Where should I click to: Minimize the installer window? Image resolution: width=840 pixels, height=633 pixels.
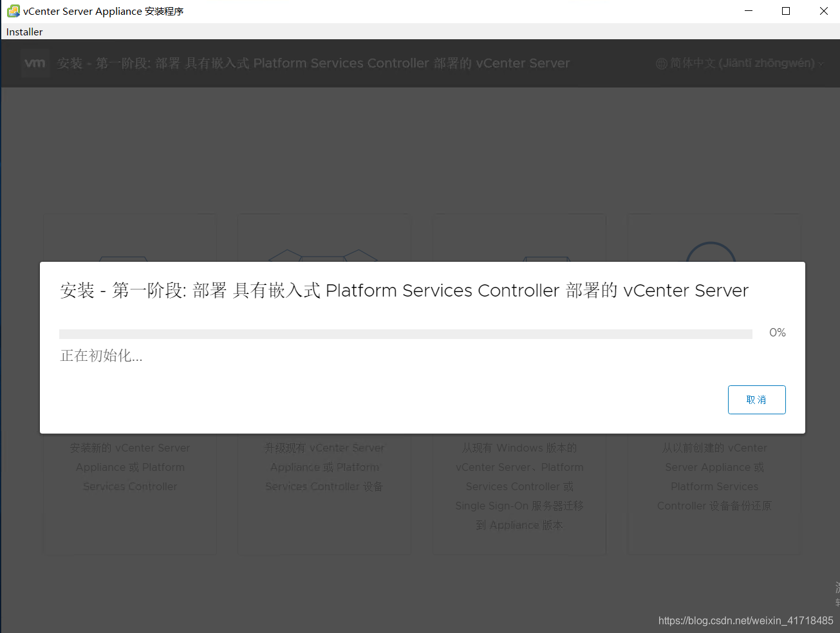click(x=749, y=11)
